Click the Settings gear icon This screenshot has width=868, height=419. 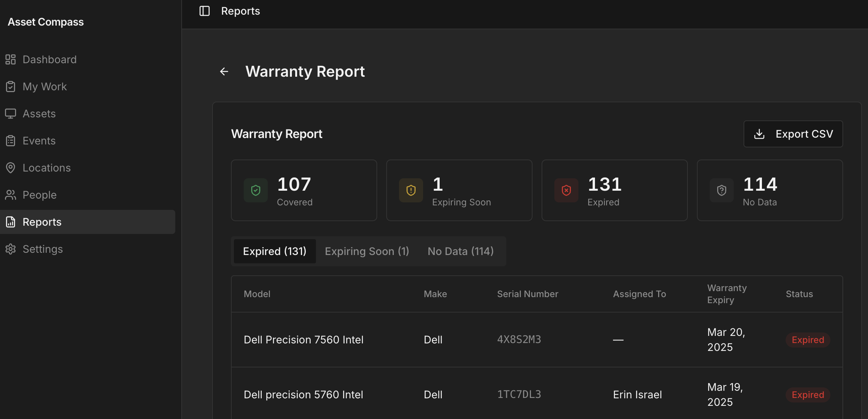tap(11, 249)
